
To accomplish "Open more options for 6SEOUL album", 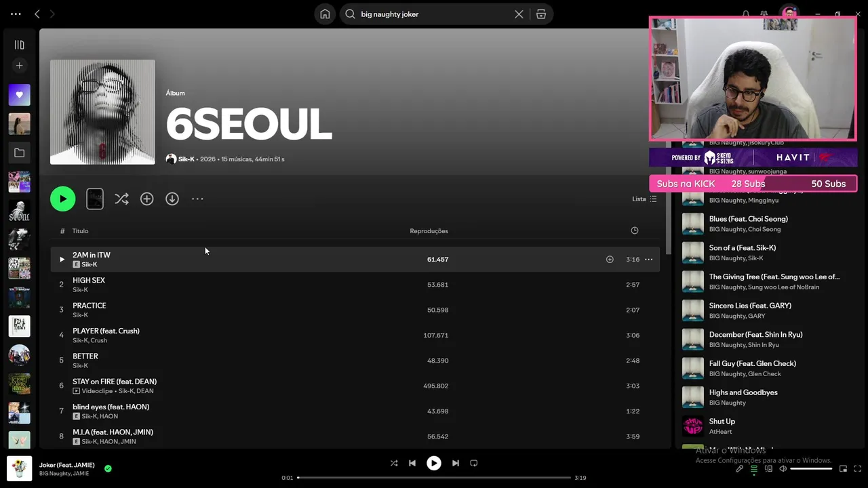I will point(197,199).
